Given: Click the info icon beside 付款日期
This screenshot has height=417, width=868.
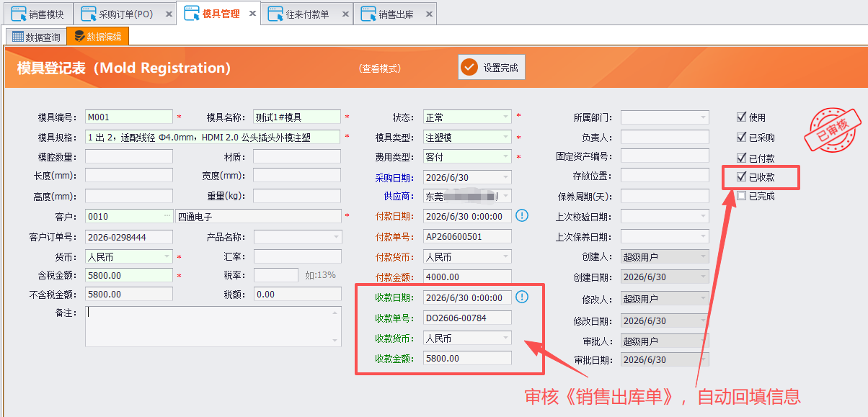Looking at the screenshot, I should [x=523, y=215].
